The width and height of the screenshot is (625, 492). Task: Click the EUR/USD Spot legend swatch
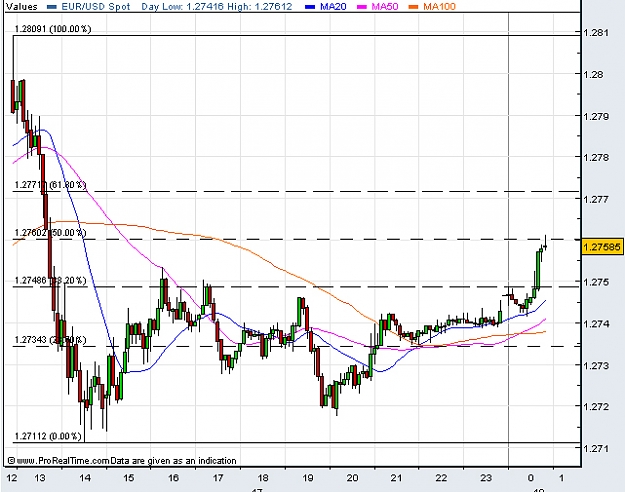tap(52, 7)
